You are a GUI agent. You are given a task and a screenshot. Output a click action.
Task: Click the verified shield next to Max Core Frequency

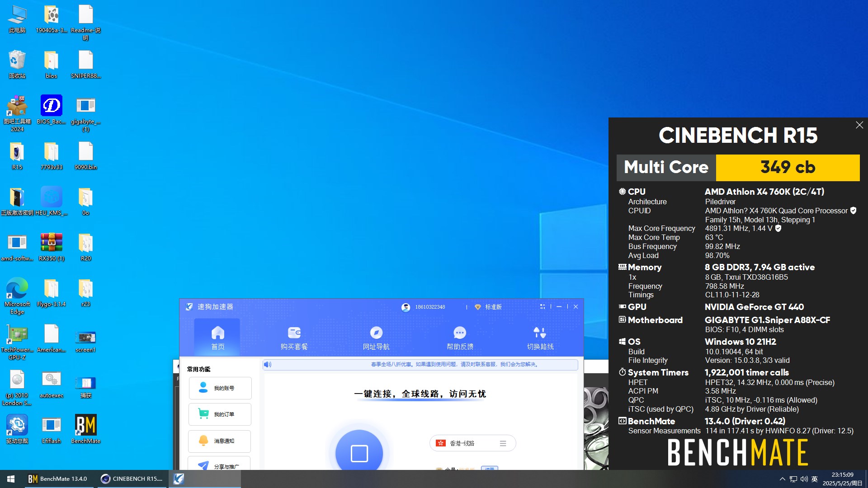(778, 229)
